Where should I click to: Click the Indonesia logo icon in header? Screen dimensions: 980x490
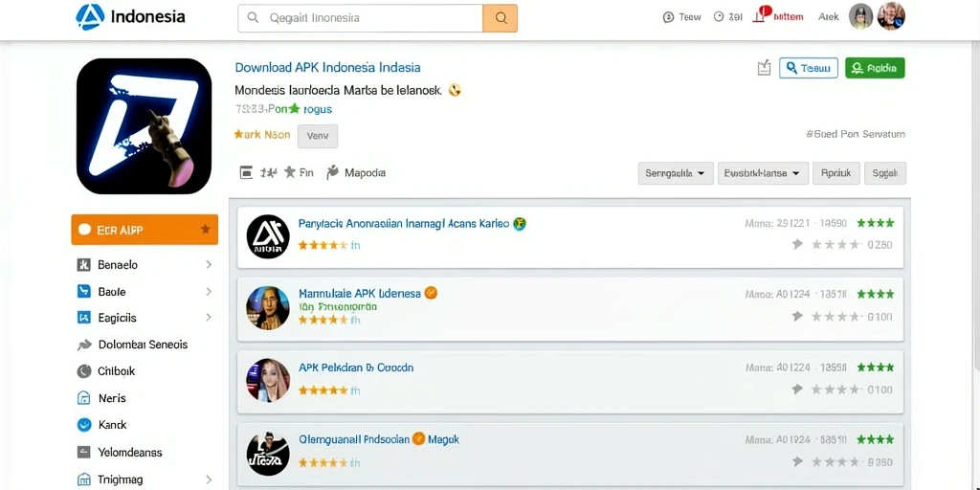point(90,17)
